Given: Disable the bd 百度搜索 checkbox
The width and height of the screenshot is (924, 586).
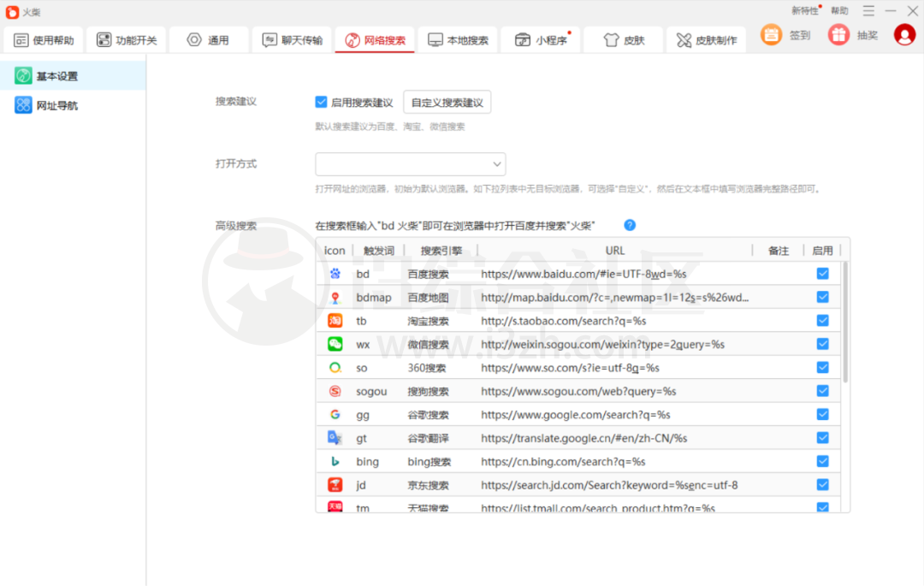Looking at the screenshot, I should (823, 274).
